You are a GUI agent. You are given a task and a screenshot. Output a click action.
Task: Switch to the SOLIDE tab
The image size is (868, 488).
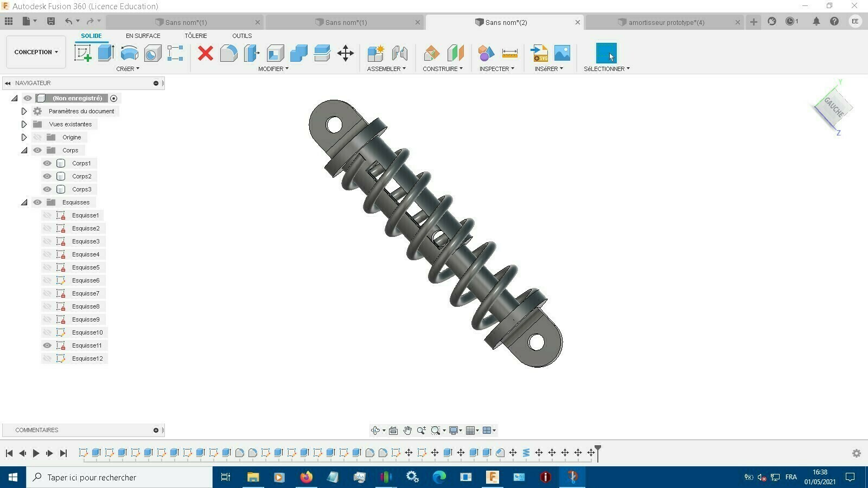[x=91, y=36]
